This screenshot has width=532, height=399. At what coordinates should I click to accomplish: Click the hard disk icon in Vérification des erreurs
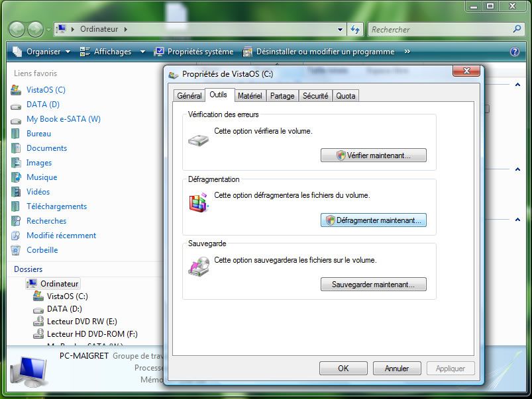[199, 140]
